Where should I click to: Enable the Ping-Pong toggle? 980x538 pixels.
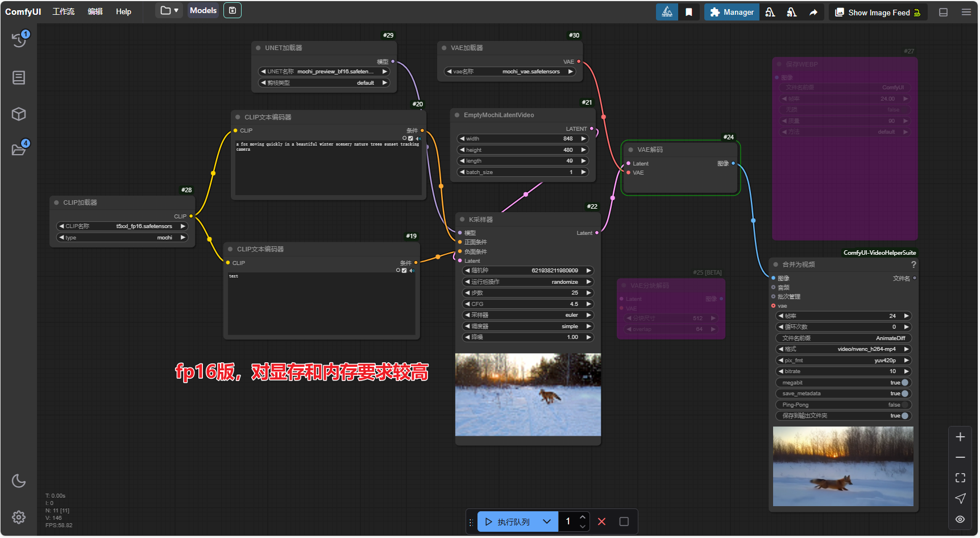click(x=904, y=405)
